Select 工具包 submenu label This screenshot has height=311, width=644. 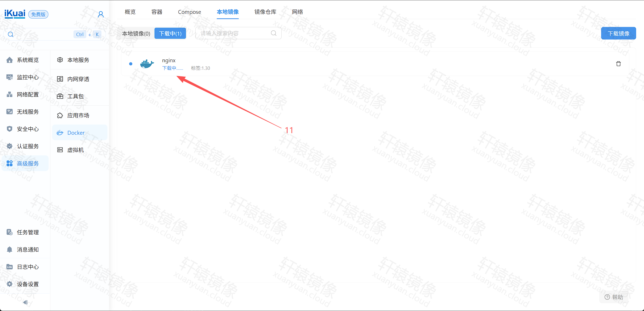tap(76, 96)
